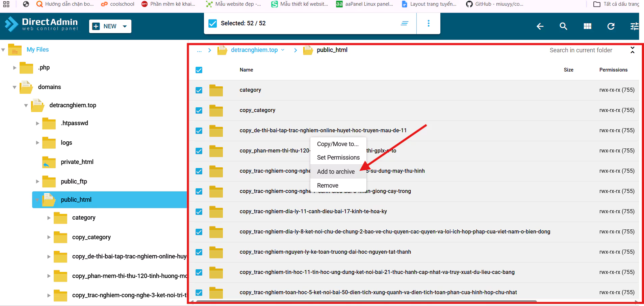Click the back arrow icon in header
This screenshot has height=306, width=644.
coord(540,26)
